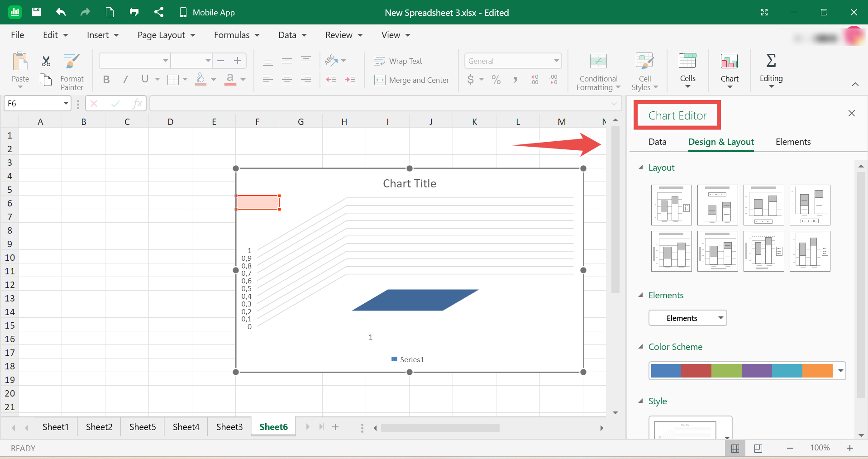Image resolution: width=868 pixels, height=459 pixels.
Task: Align text left horizontally
Action: 268,80
